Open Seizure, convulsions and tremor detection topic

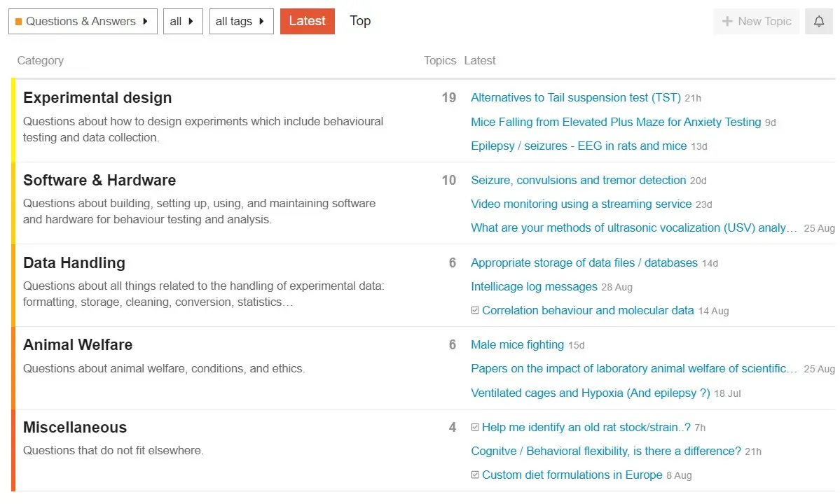coord(578,181)
